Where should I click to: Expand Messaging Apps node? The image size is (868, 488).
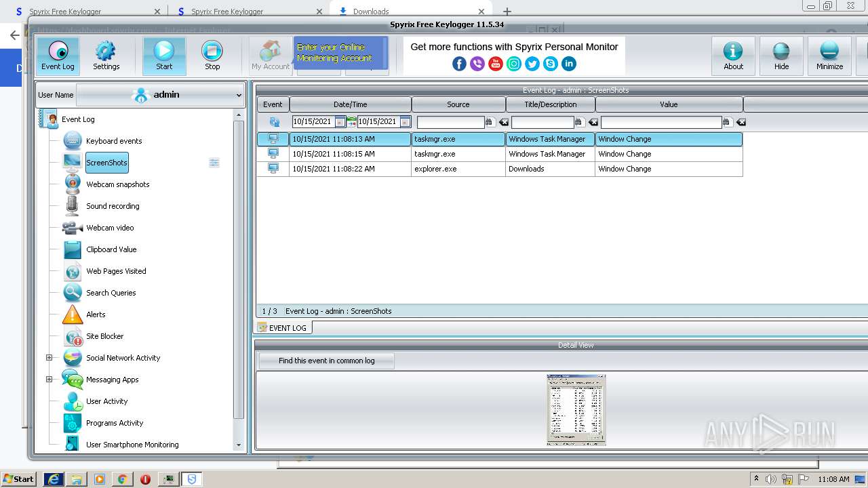point(49,380)
